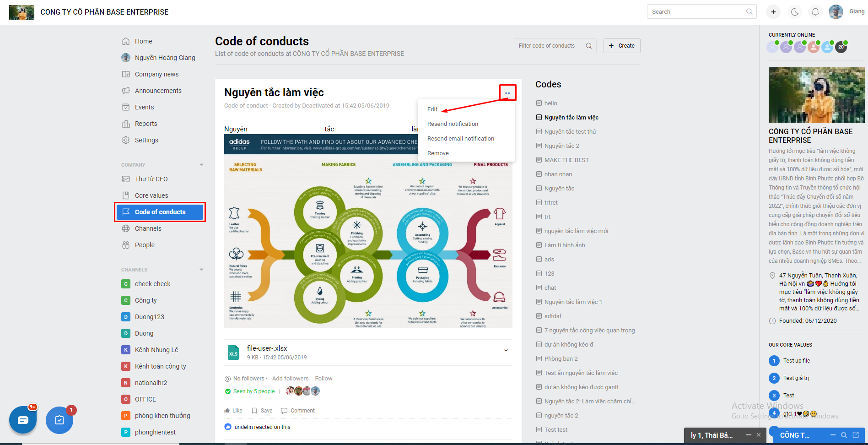The image size is (868, 445).
Task: Save this code via the bookmark icon
Action: tap(254, 411)
